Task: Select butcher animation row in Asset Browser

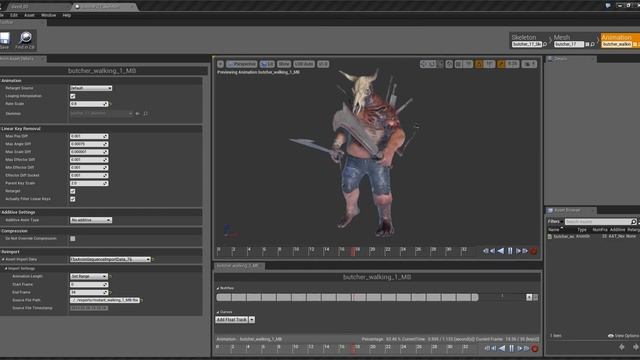Action: (593, 236)
